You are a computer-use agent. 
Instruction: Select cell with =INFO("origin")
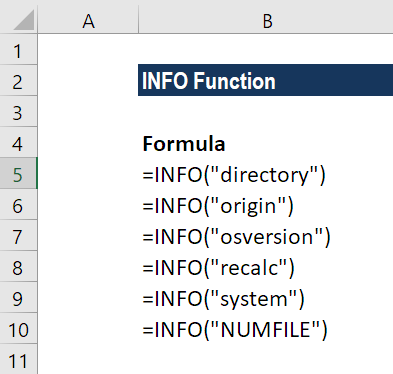pos(266,204)
